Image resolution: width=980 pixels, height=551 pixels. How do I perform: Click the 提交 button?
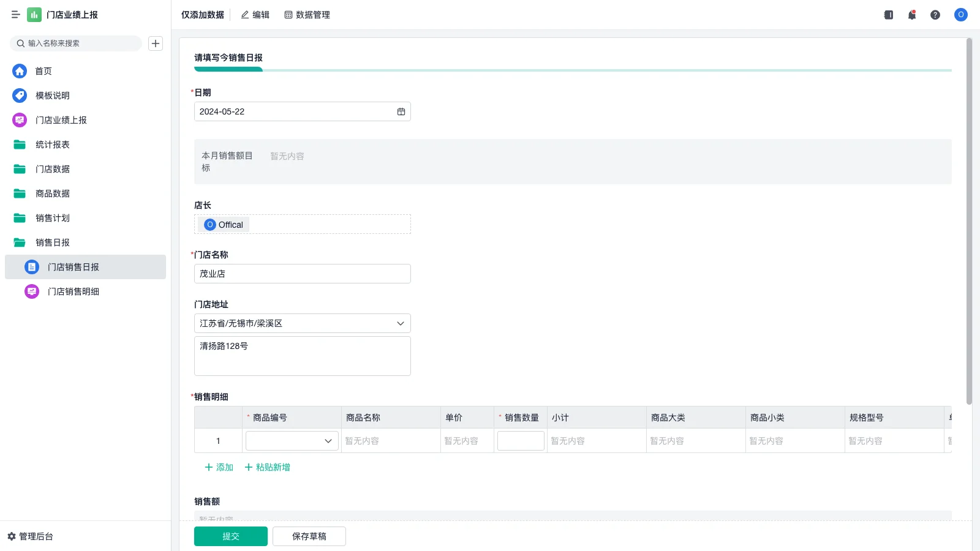(x=231, y=536)
